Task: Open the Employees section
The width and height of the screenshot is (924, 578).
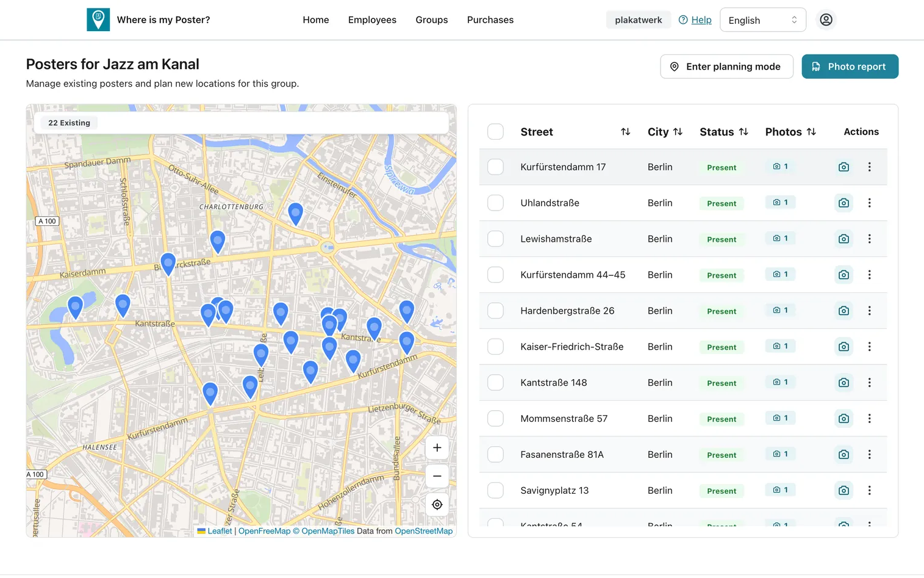Action: 372,20
